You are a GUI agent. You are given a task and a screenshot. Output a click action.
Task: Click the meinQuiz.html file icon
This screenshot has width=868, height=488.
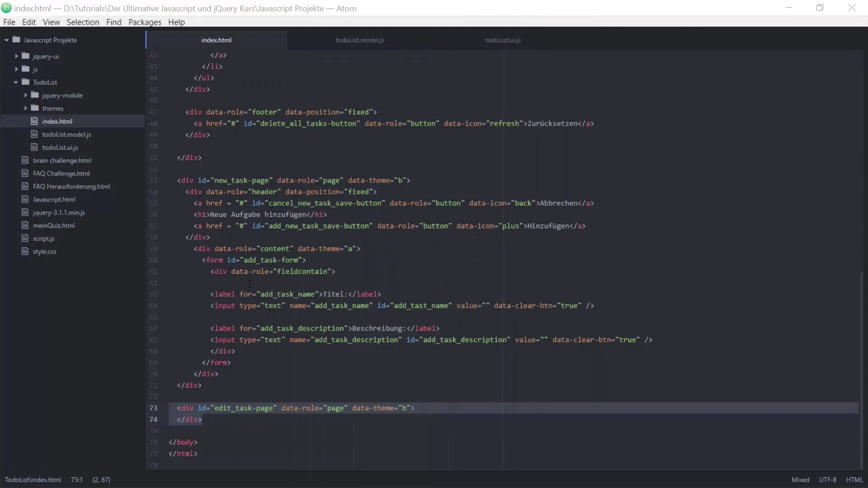click(x=25, y=225)
